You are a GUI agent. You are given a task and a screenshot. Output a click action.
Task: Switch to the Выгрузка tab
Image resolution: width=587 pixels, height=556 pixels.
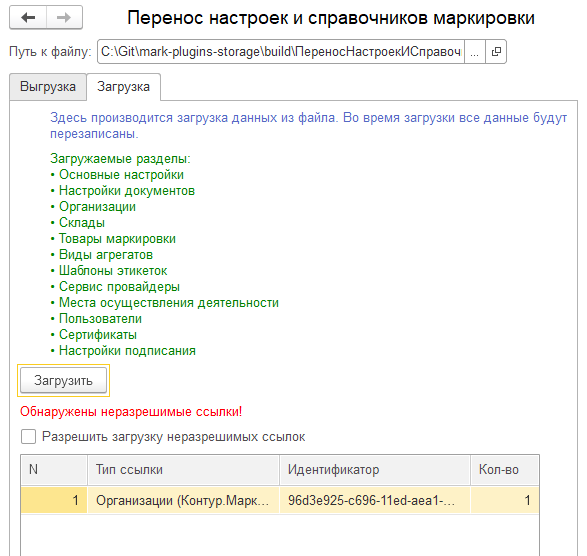point(48,87)
